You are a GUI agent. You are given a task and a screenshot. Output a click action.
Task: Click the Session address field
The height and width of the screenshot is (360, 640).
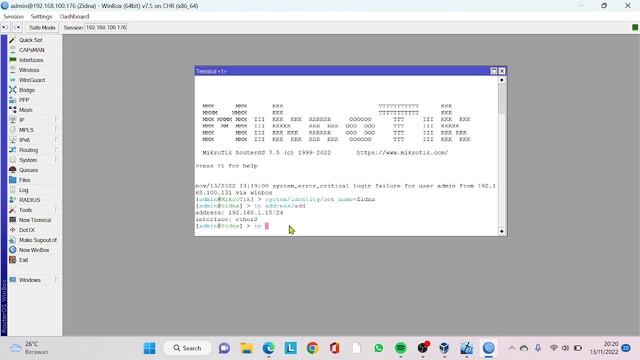coord(106,27)
